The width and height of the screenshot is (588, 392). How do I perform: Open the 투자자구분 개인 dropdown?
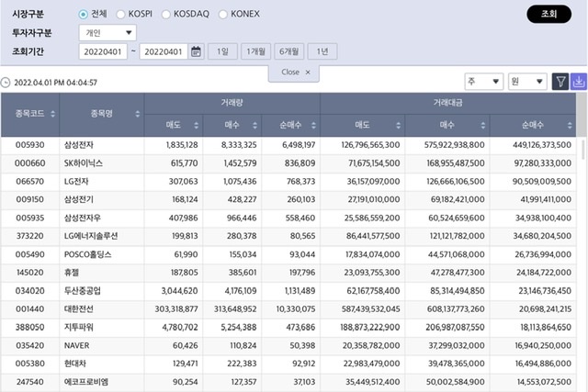point(107,33)
